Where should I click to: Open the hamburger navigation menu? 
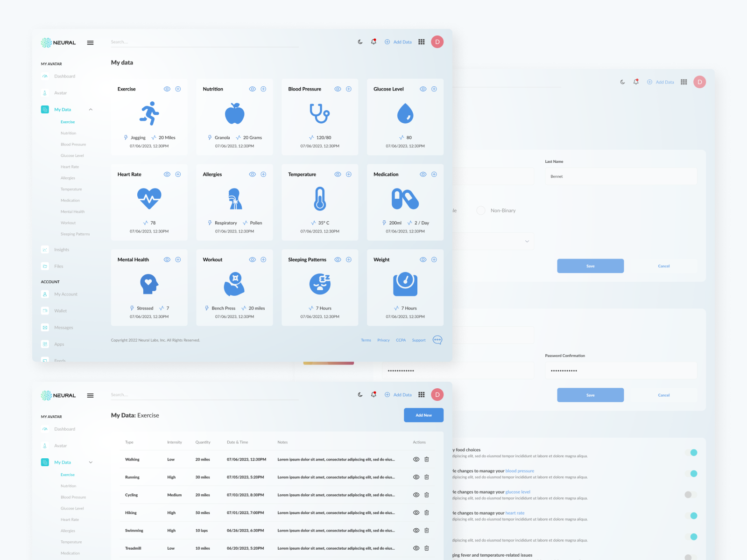[x=90, y=42]
